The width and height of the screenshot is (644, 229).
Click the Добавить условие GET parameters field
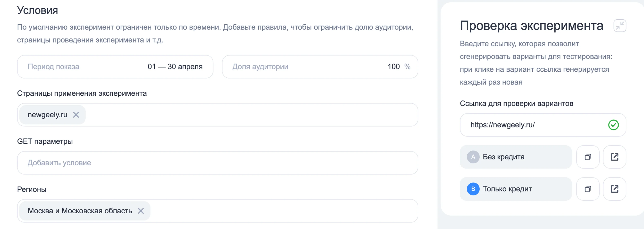tap(217, 163)
